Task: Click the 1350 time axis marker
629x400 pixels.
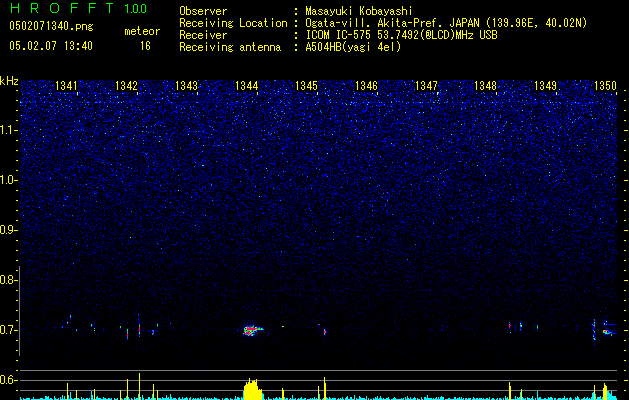Action: tap(605, 85)
